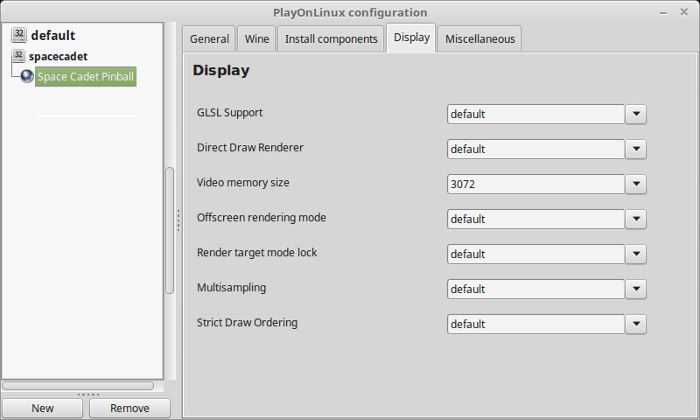Select the default virtual drive
This screenshot has height=420, width=700.
point(53,35)
